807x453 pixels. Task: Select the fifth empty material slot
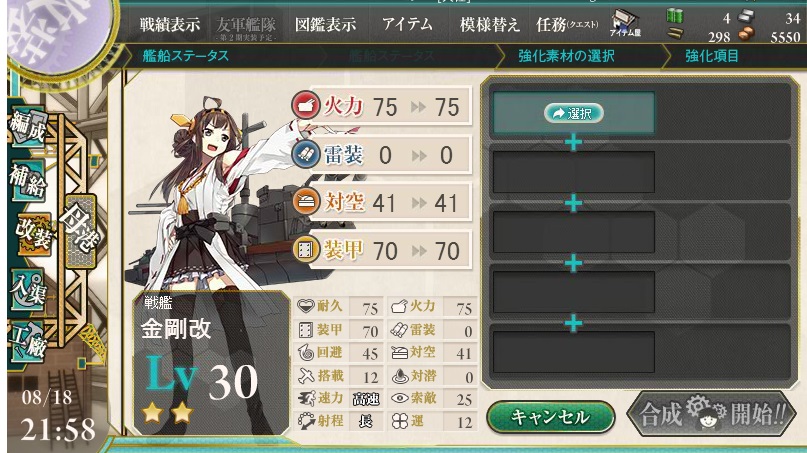pyautogui.click(x=573, y=352)
